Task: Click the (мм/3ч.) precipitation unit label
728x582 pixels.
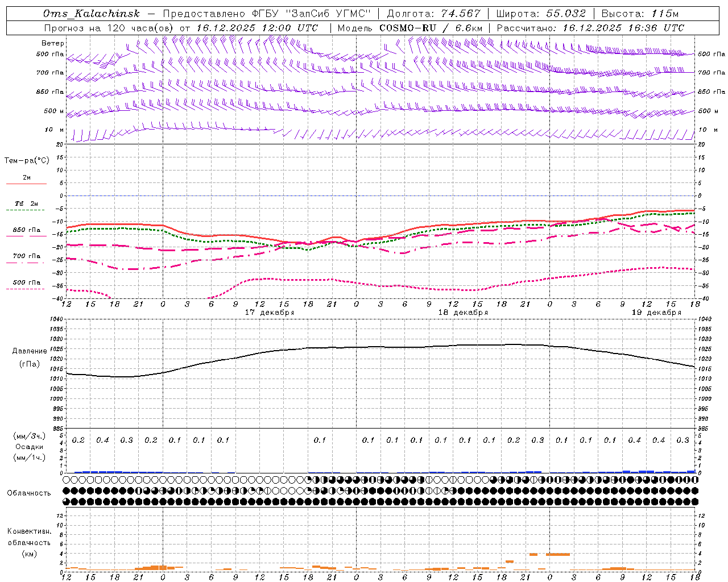Action: tap(30, 436)
